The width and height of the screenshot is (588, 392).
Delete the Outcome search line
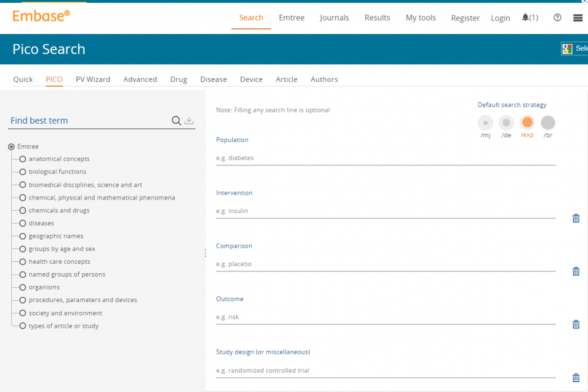[x=576, y=324]
